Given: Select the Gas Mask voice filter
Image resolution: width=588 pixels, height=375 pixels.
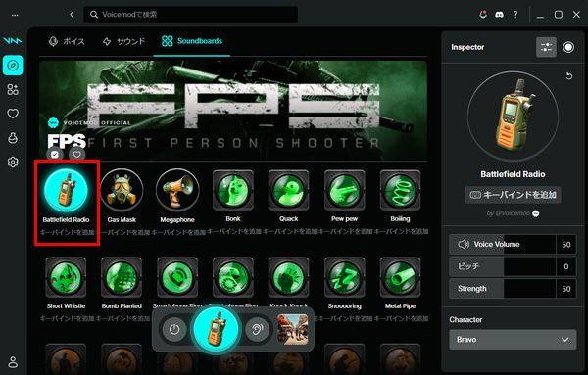Looking at the screenshot, I should 122,190.
